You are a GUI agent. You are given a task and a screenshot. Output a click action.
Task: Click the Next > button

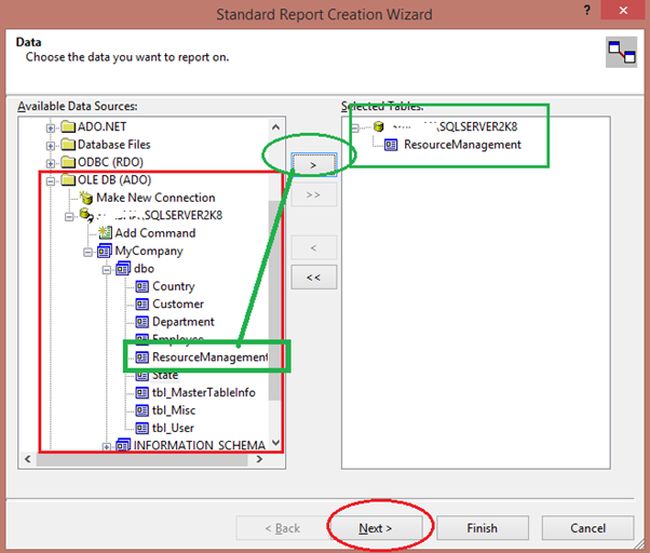coord(376,528)
